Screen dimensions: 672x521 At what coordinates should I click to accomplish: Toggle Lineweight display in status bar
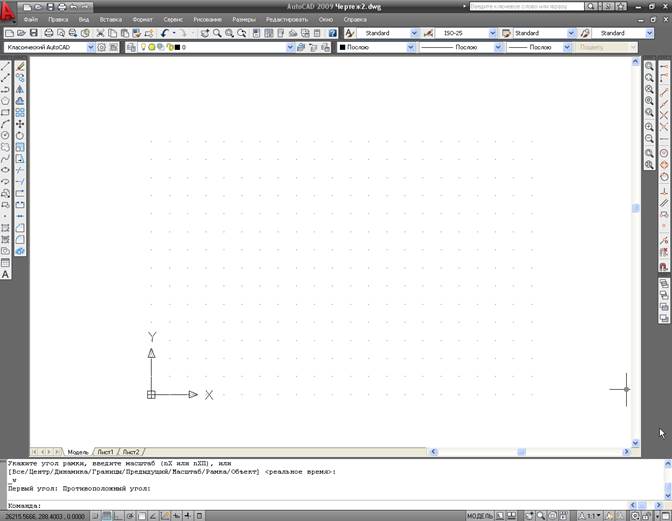pyautogui.click(x=188, y=516)
